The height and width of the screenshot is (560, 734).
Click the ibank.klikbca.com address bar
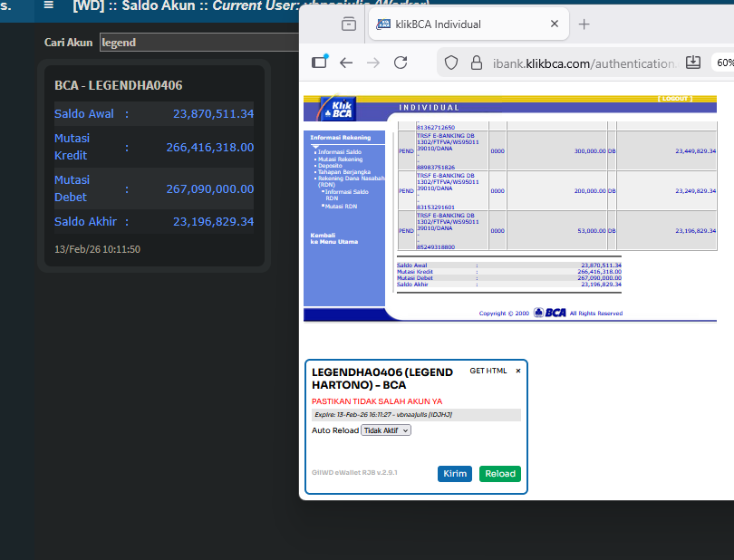pyautogui.click(x=584, y=63)
